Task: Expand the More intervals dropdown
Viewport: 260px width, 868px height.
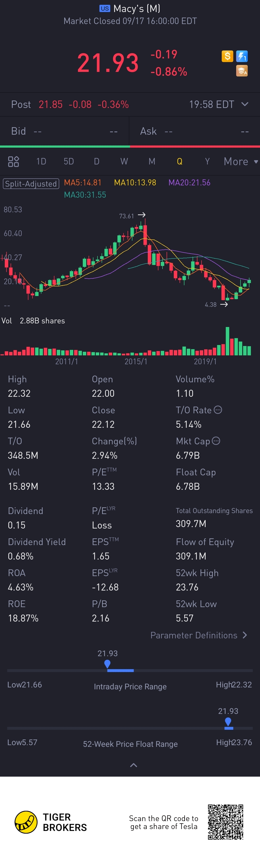Action: point(240,161)
